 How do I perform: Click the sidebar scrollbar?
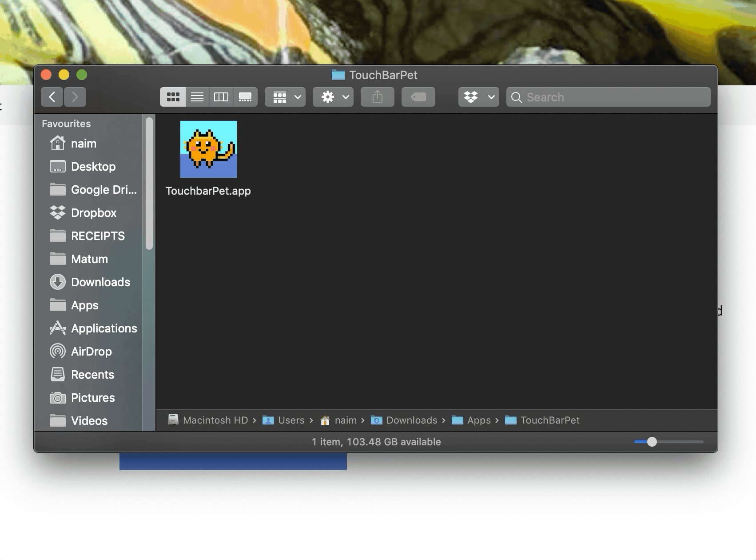pyautogui.click(x=149, y=183)
